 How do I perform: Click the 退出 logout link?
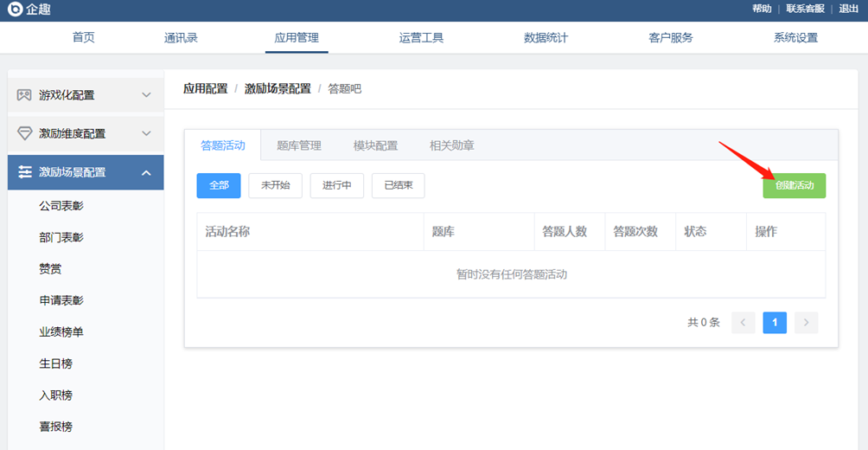click(849, 9)
